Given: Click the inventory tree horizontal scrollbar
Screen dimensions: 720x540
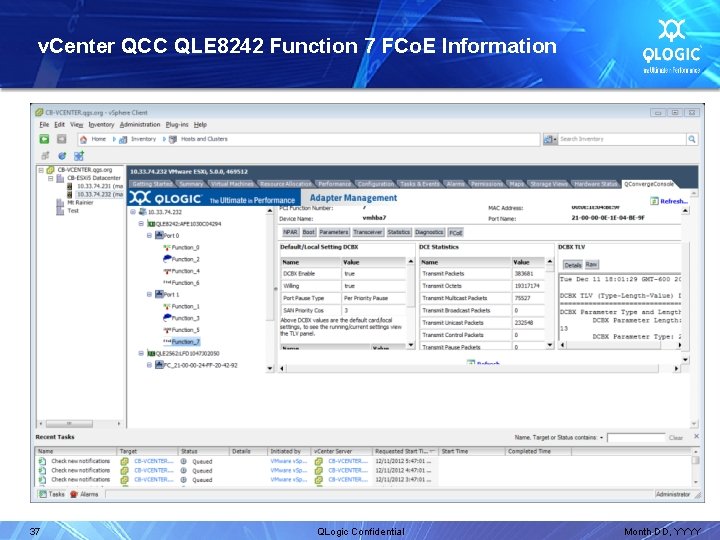Looking at the screenshot, I should [80, 423].
